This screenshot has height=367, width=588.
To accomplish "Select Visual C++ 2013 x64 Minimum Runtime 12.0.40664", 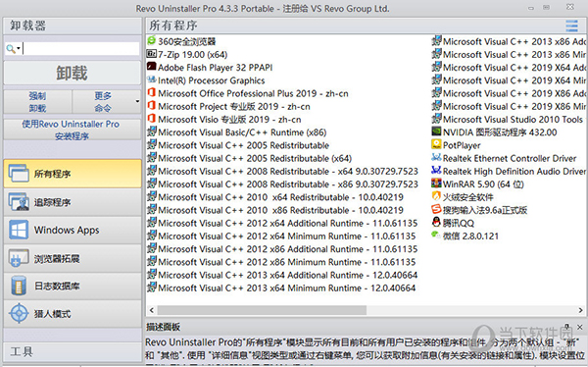I will [x=281, y=288].
